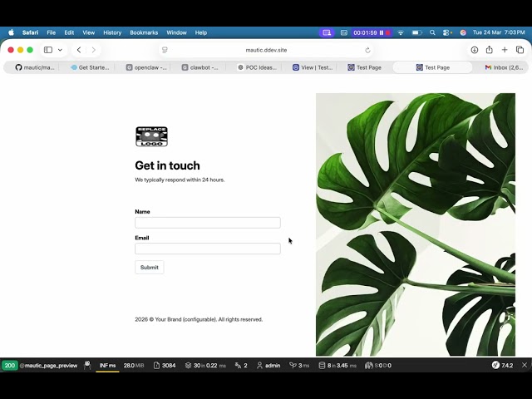Open the @mautic_page_preview route panel
This screenshot has width=532, height=399.
48,366
